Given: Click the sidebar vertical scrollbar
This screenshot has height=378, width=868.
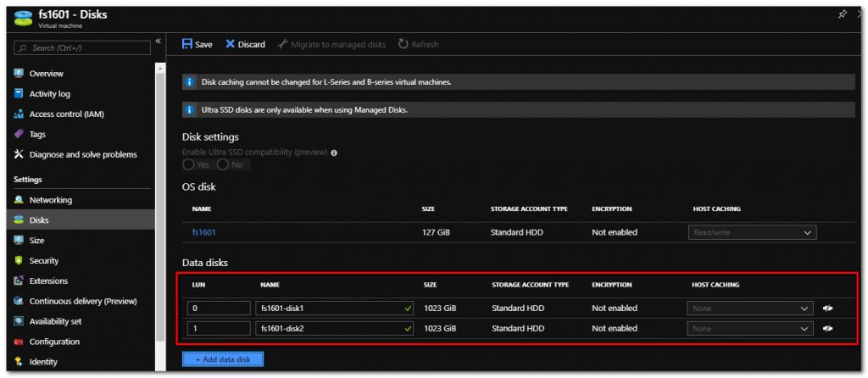Looking at the screenshot, I should (x=160, y=205).
